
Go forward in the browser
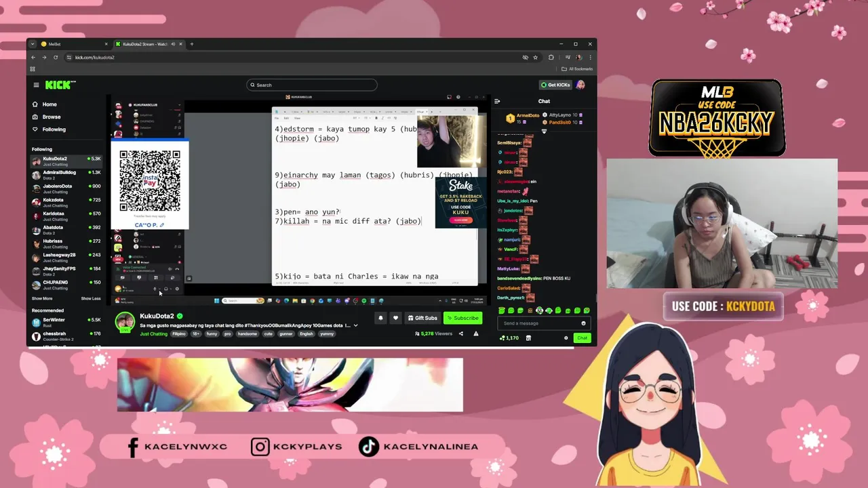44,57
